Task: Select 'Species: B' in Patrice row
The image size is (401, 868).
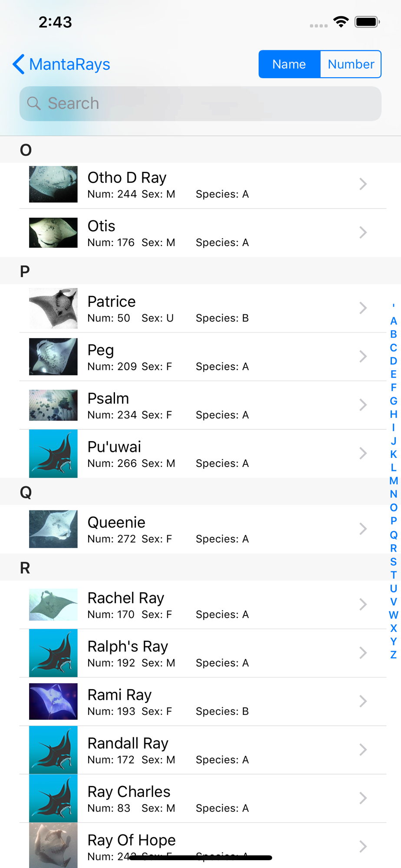Action: click(x=222, y=318)
